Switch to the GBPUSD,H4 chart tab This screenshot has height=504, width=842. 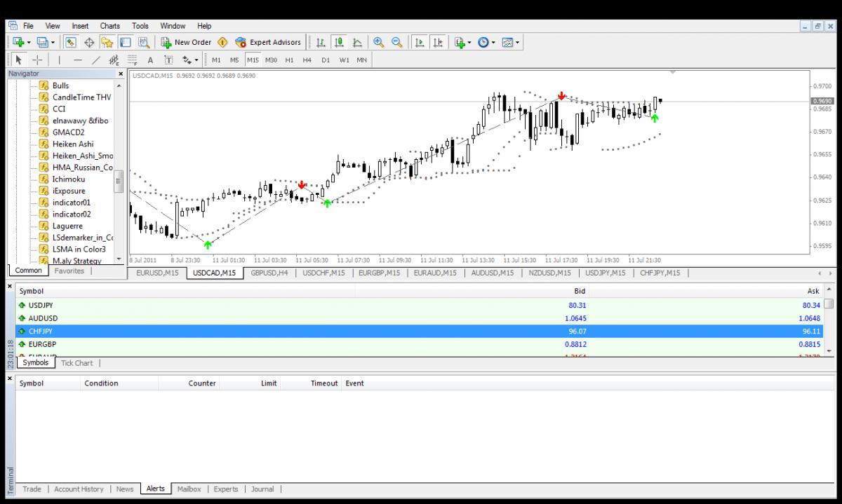click(x=269, y=273)
